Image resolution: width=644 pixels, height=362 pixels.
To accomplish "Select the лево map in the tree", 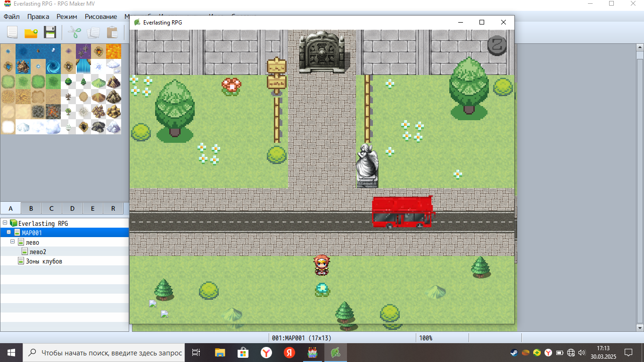I will [x=65, y=242].
